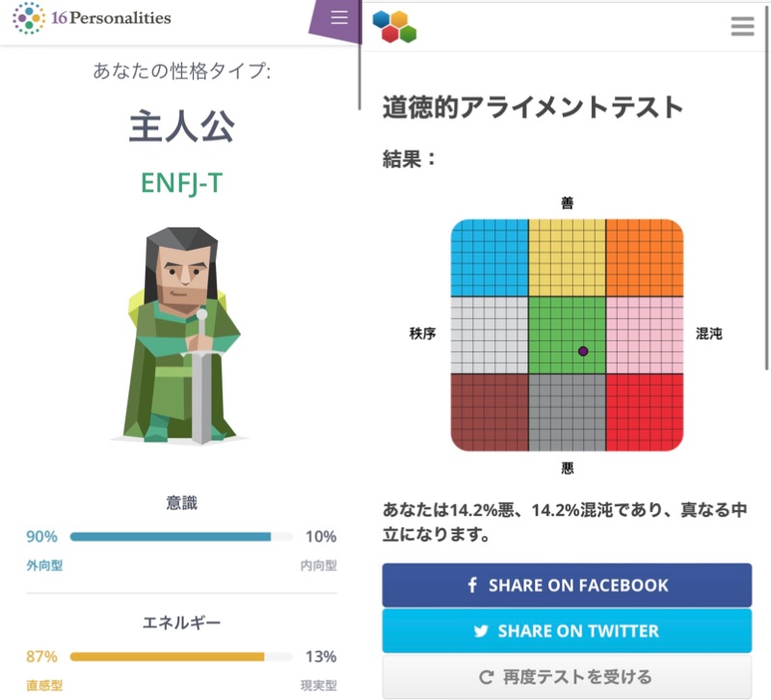Click the Twitter bird icon

pyautogui.click(x=481, y=631)
